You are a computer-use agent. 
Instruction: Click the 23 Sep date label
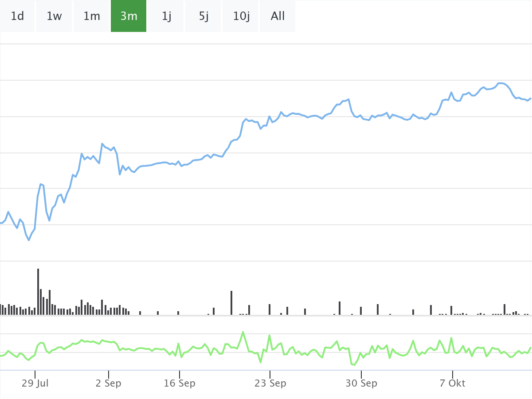(270, 383)
